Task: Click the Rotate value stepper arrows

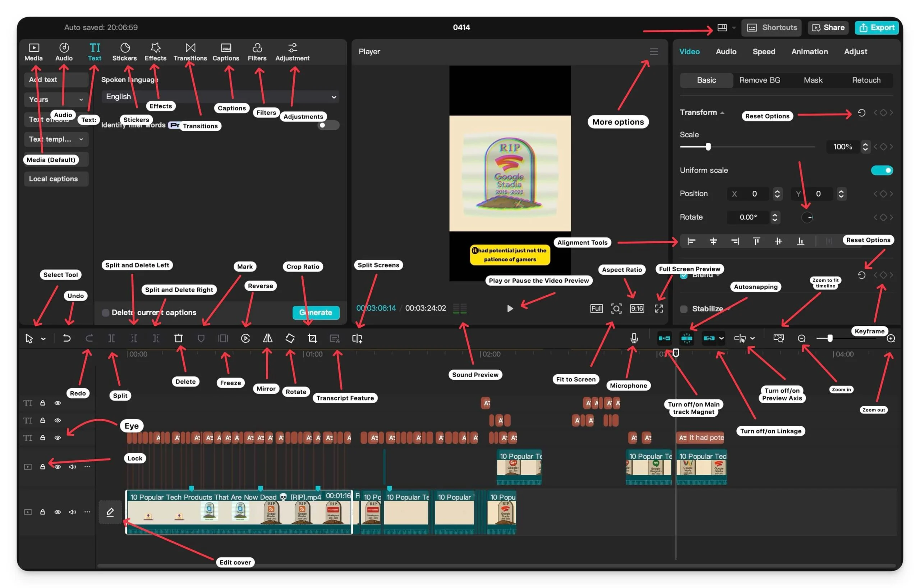Action: click(774, 217)
